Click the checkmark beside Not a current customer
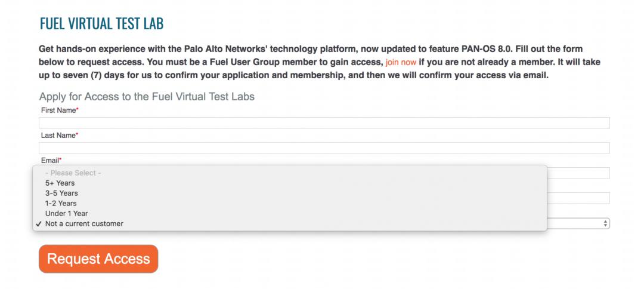This screenshot has height=289, width=644. (38, 224)
